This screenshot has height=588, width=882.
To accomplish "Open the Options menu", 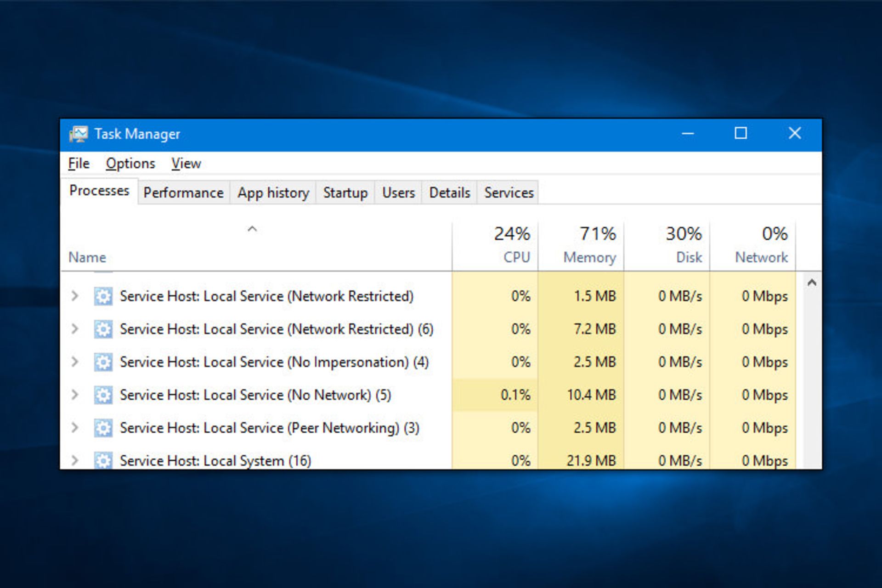I will (x=130, y=164).
